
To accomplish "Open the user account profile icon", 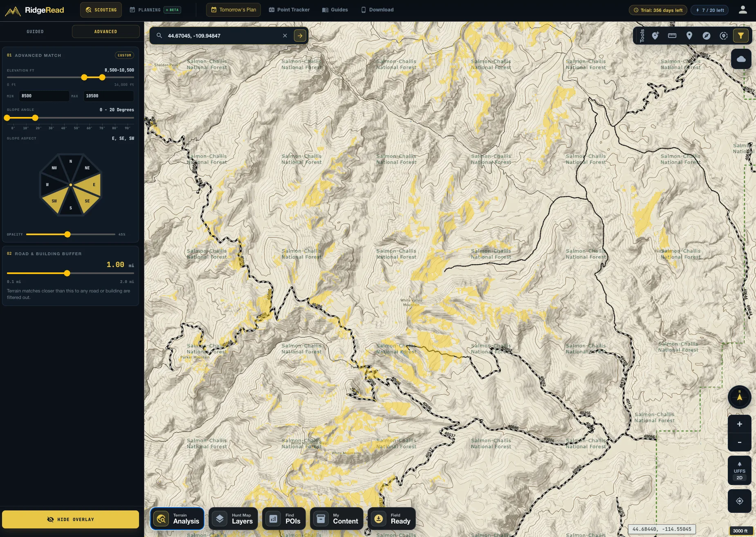I will (x=743, y=10).
